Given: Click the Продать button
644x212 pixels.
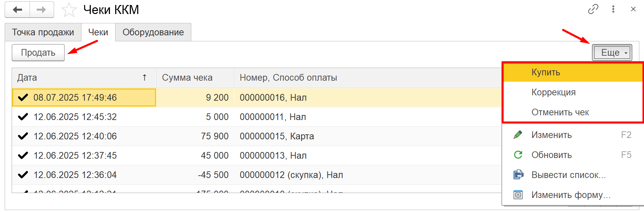Looking at the screenshot, I should coord(38,53).
